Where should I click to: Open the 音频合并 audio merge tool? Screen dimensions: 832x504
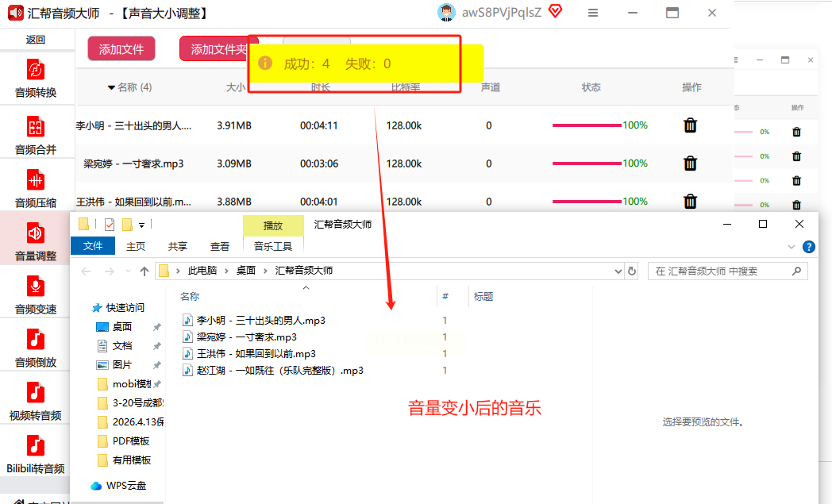36,136
